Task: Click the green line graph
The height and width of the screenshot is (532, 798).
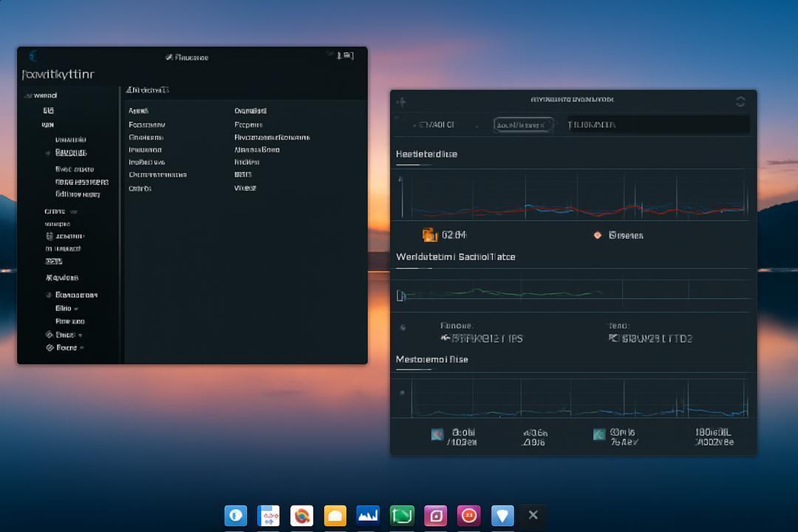Action: (x=573, y=290)
